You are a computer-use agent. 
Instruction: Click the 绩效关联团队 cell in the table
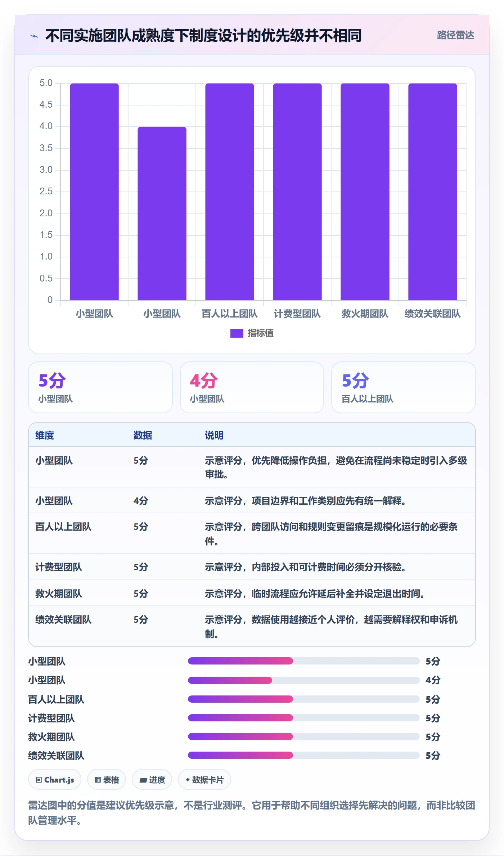click(63, 620)
